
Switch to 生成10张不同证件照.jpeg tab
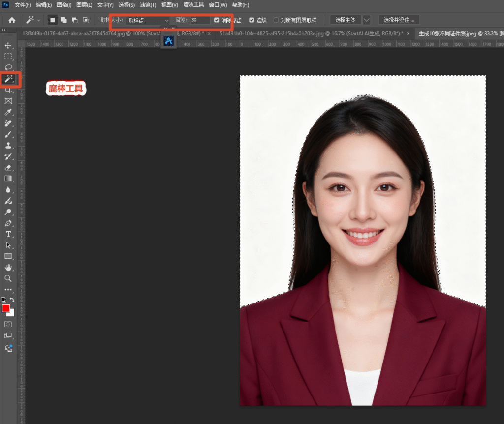point(460,34)
